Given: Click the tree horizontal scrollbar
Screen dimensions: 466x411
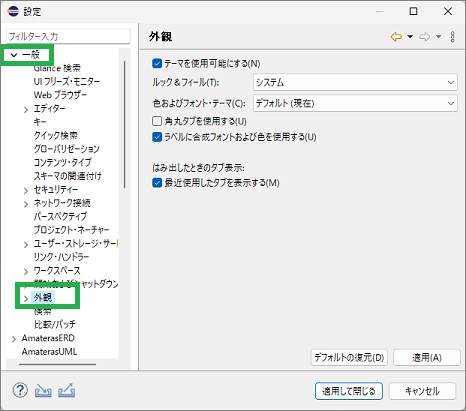Looking at the screenshot, I should (57, 364).
